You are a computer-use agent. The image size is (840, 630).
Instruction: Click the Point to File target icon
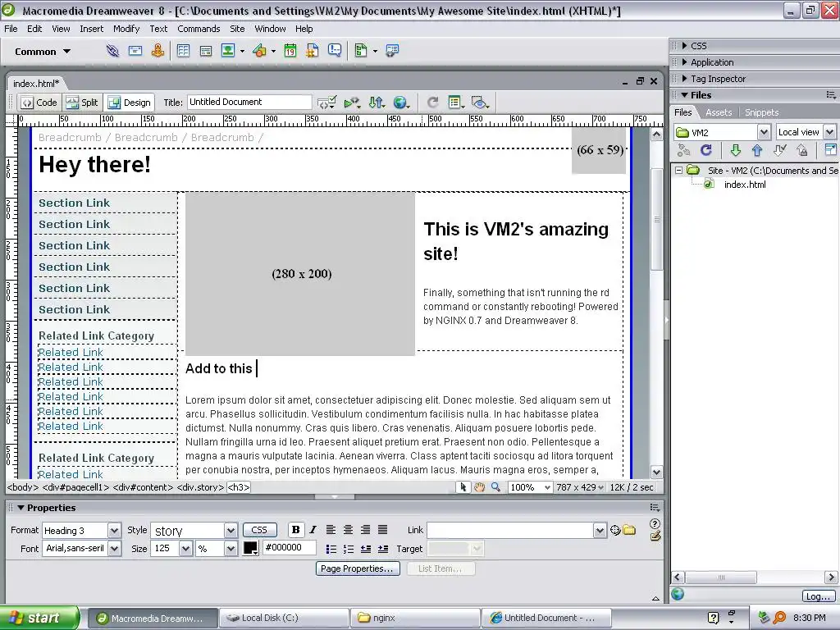pos(615,531)
